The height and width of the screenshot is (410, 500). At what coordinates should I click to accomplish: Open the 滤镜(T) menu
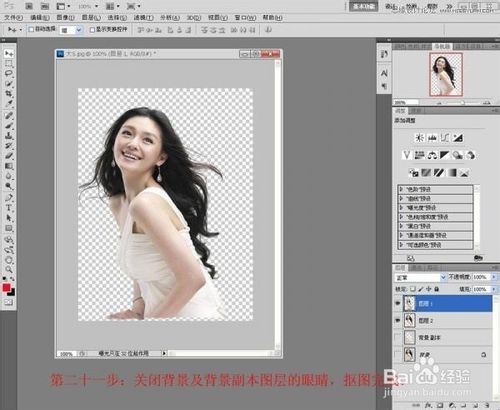[143, 18]
